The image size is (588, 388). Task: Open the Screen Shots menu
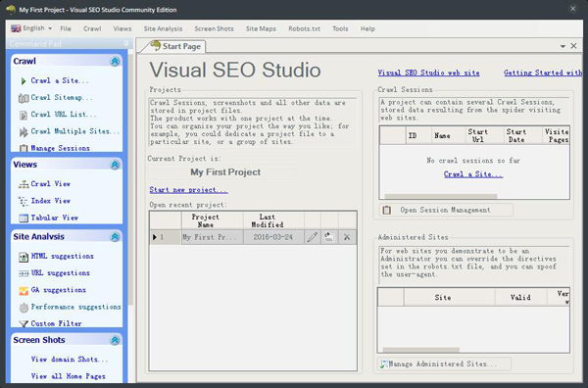pyautogui.click(x=214, y=28)
